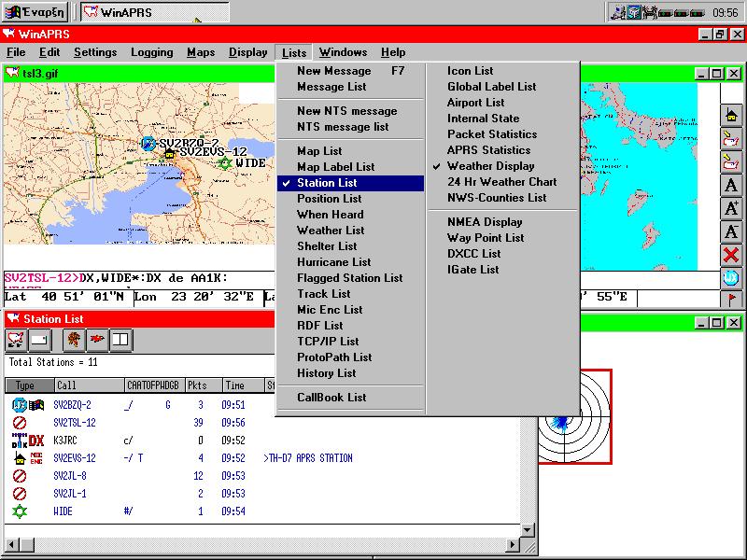The width and height of the screenshot is (747, 560).
Task: Increase label size with the A+ icon
Action: (731, 208)
